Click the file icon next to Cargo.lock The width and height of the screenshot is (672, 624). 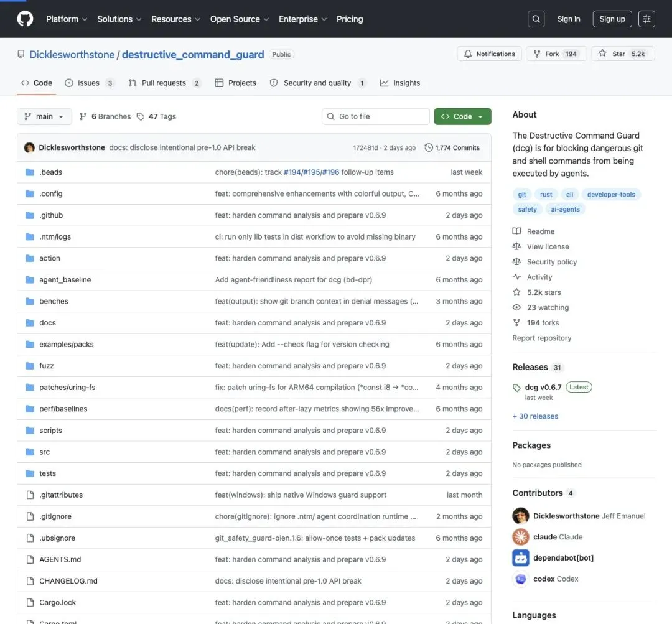tap(30, 602)
